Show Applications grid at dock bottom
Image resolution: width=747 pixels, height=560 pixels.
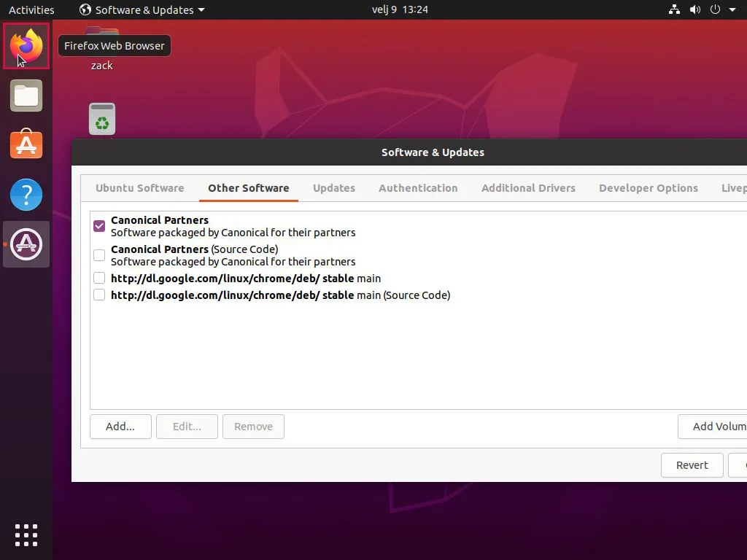click(x=26, y=535)
